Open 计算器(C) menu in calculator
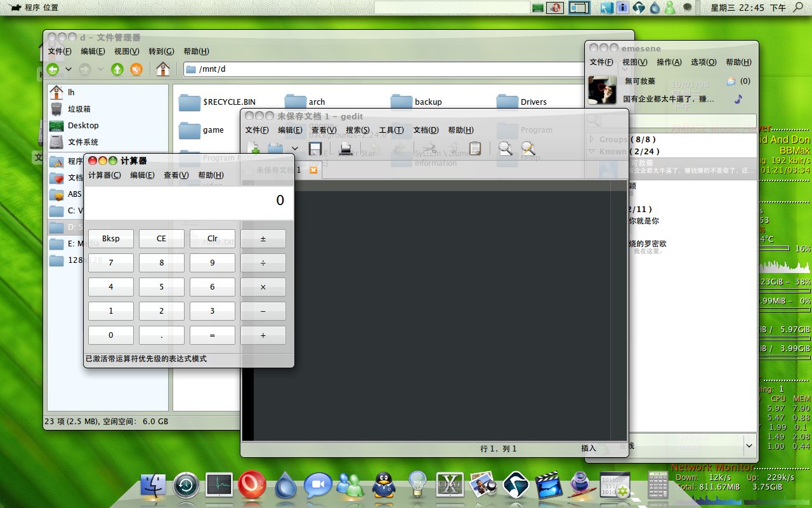Viewport: 812px width, 508px height. pyautogui.click(x=105, y=175)
